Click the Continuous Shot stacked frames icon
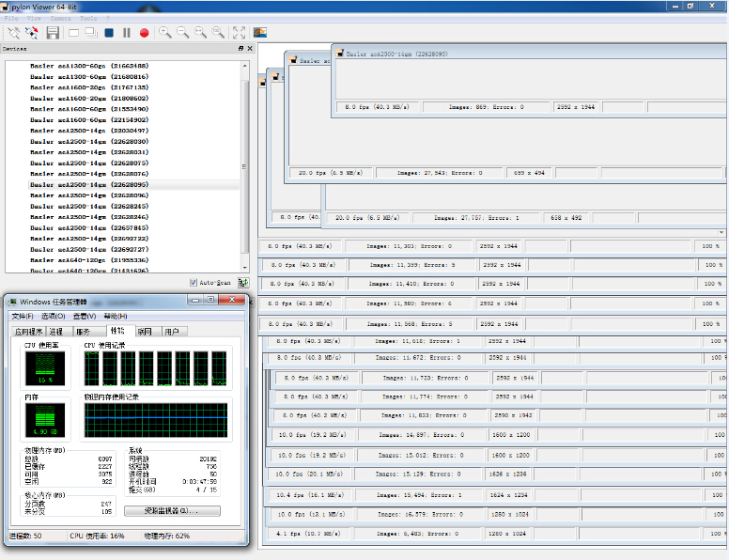The width and height of the screenshot is (729, 560). 91,33
